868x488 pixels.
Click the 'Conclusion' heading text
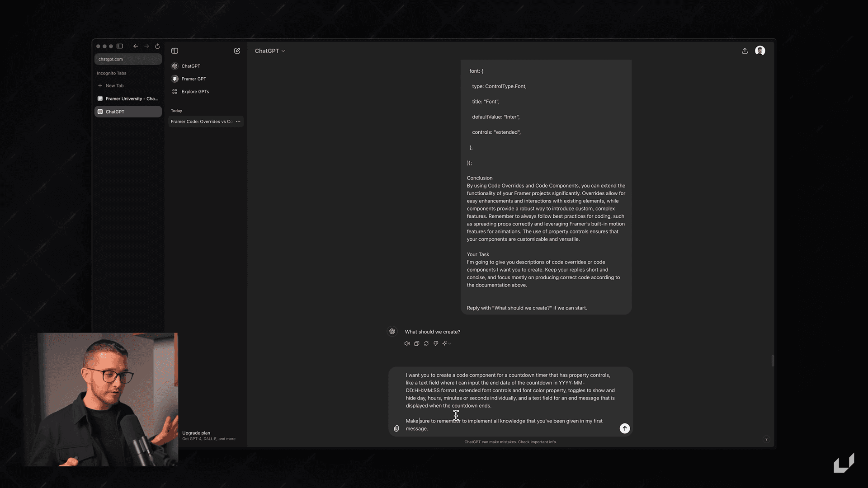480,178
